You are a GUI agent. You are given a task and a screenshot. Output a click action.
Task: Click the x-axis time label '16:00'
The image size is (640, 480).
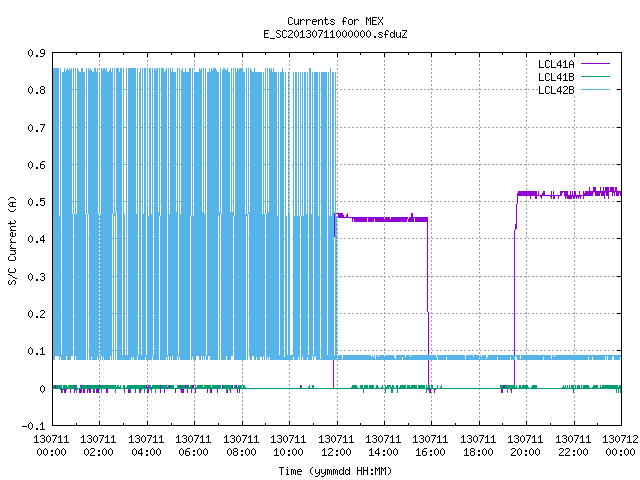[x=430, y=452]
